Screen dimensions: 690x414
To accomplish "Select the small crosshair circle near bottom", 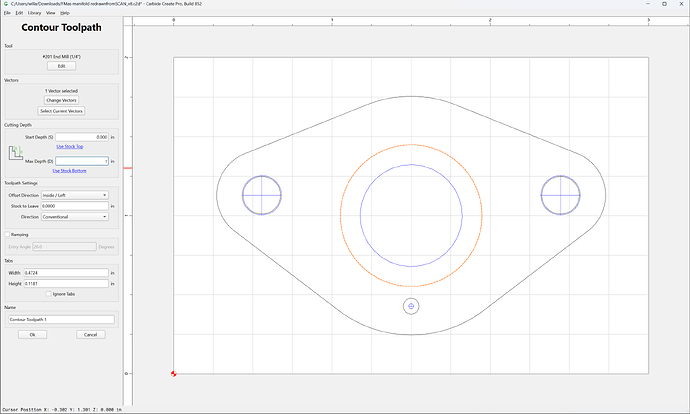I will [411, 306].
